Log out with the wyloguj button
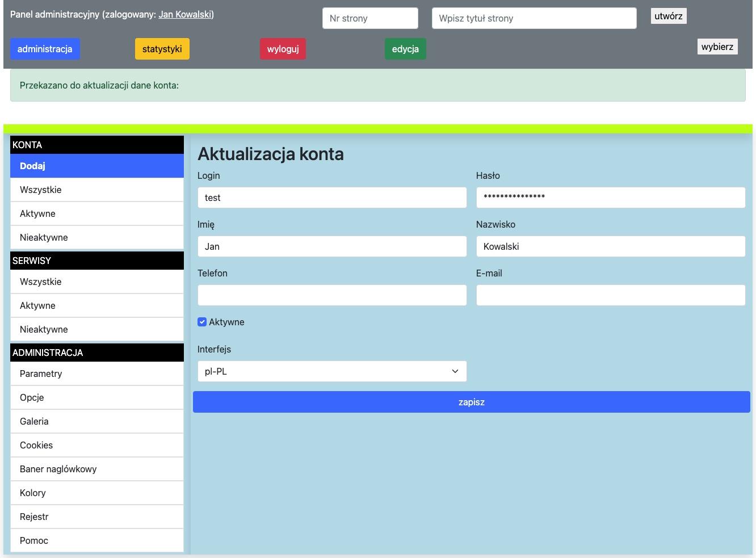The height and width of the screenshot is (558, 756). (283, 49)
